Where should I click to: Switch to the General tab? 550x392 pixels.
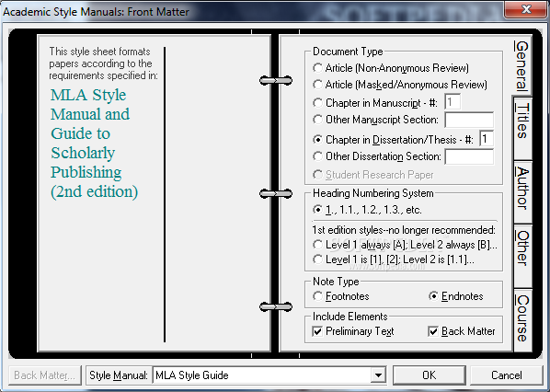pyautogui.click(x=521, y=65)
